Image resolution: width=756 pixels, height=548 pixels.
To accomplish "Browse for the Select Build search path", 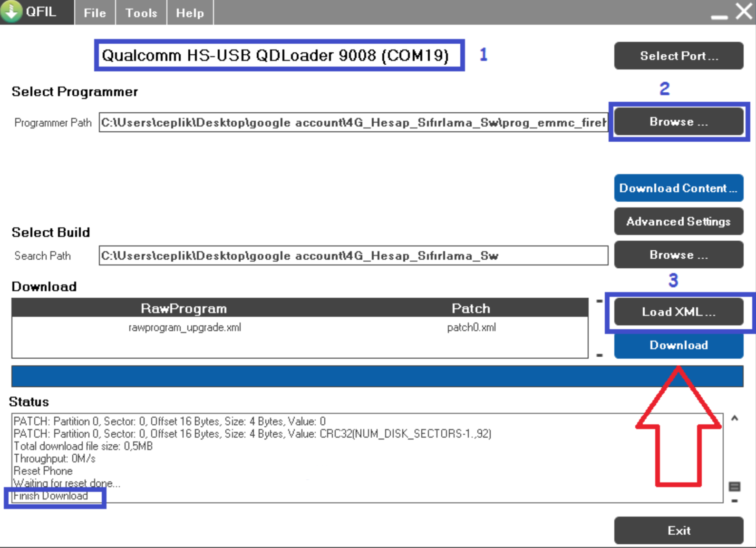I will 678,254.
